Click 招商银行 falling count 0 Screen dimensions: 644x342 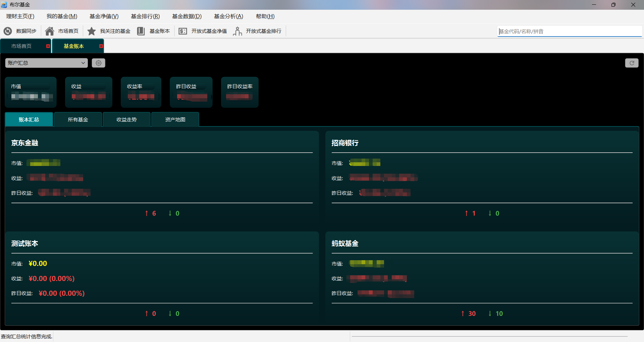point(494,213)
